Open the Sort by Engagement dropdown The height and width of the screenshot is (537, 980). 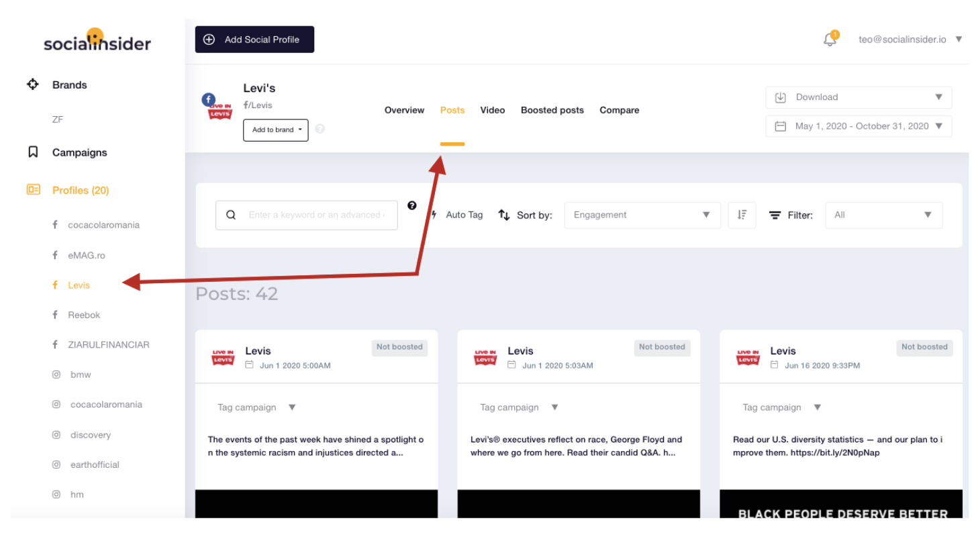[x=642, y=215]
